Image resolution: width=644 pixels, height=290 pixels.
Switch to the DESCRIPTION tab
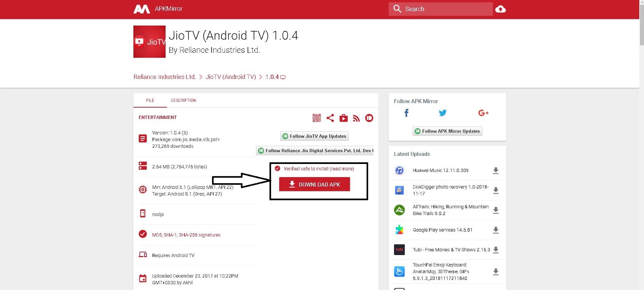click(x=184, y=100)
